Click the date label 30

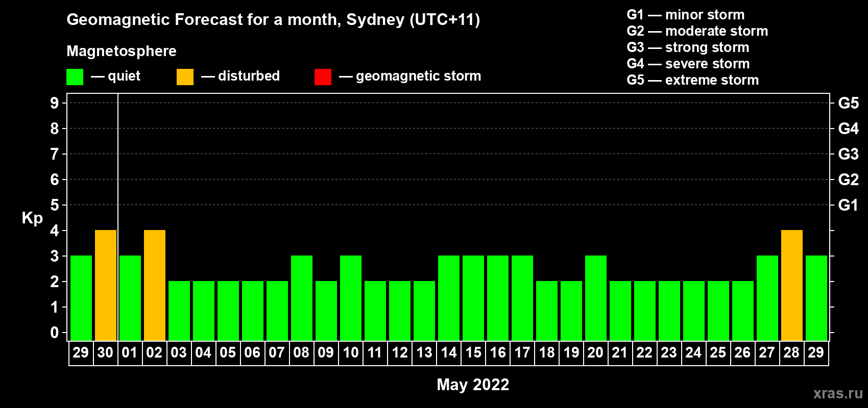[x=105, y=352]
